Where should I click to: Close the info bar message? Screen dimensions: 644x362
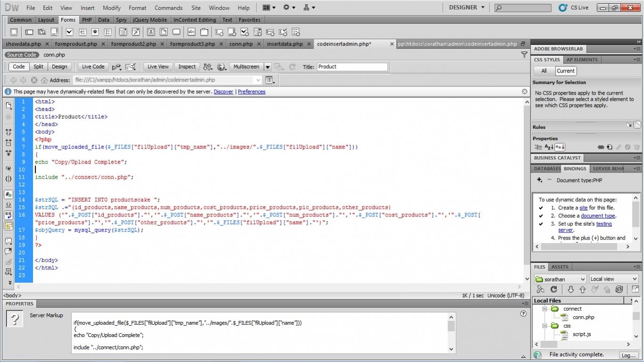(x=525, y=91)
